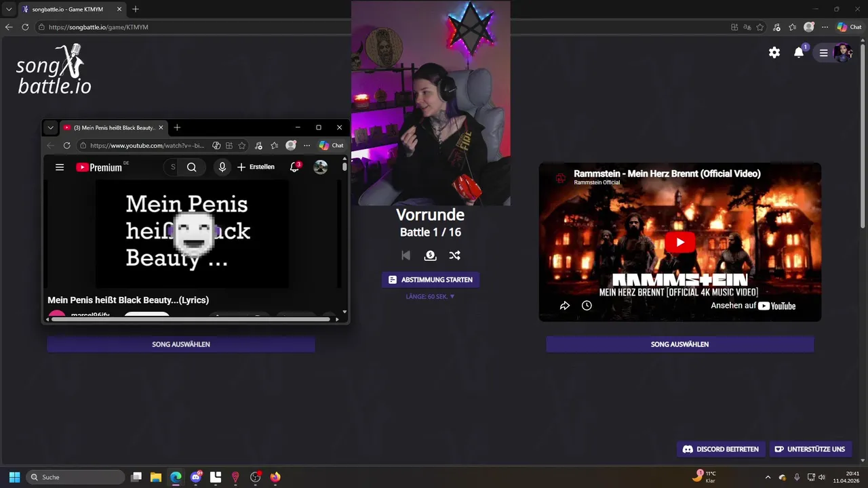Open popup browser more options menu
Screen dimensions: 868x488
[x=307, y=145]
